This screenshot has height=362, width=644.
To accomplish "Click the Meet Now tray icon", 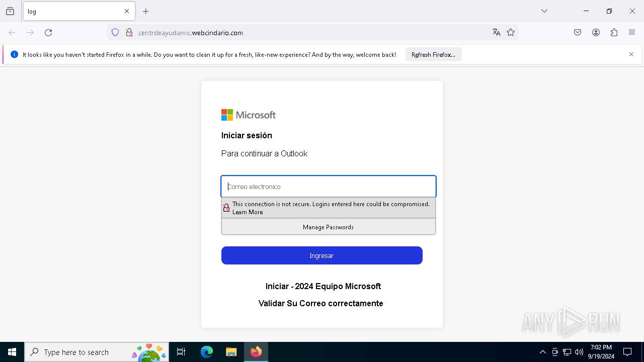I will tap(555, 352).
